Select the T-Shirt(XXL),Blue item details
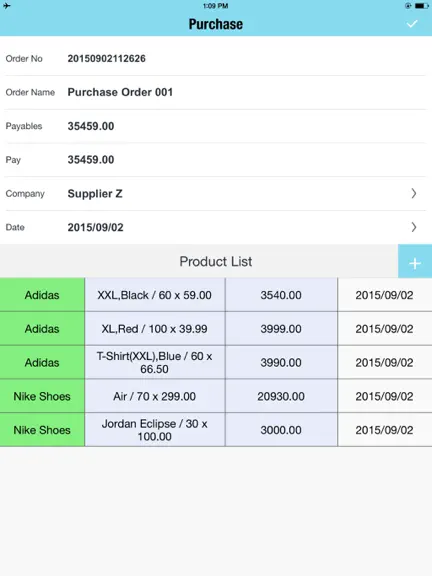This screenshot has height=576, width=432. (155, 363)
